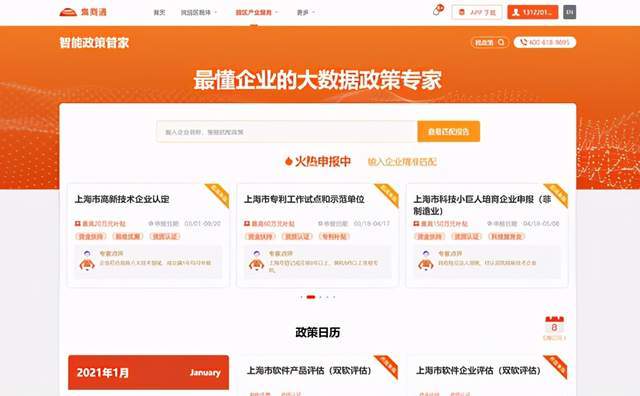The image size is (640, 396).
Task: Go to the 首页 home nav item
Action: tap(159, 13)
